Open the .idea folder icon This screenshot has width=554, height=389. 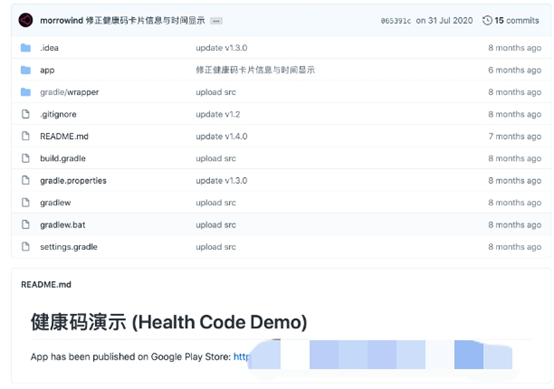pyautogui.click(x=25, y=48)
